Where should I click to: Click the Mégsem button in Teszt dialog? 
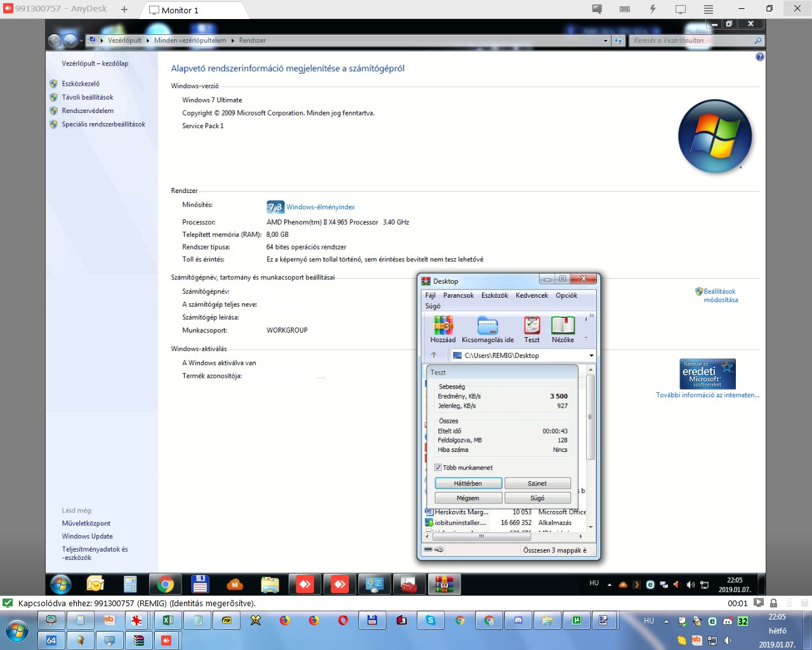click(x=468, y=498)
